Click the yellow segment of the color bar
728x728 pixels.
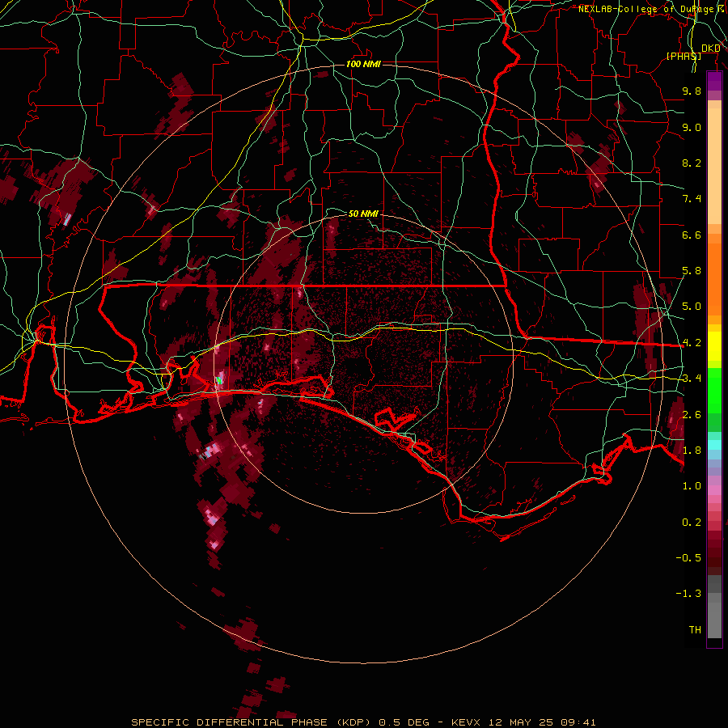pyautogui.click(x=714, y=346)
